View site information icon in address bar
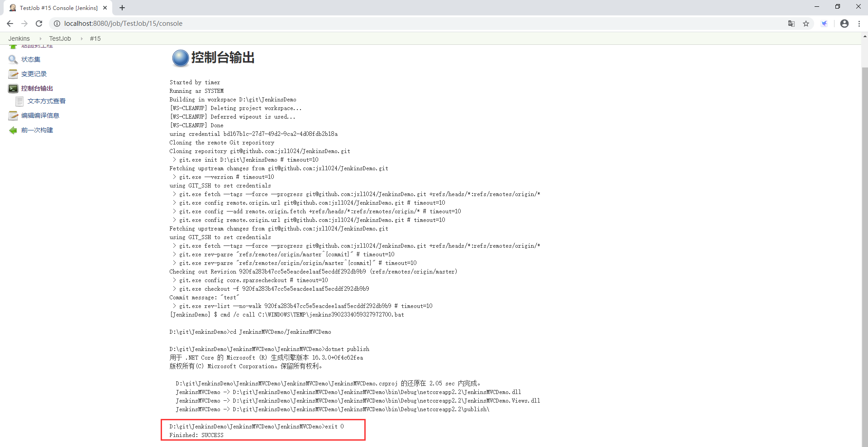 [x=57, y=24]
